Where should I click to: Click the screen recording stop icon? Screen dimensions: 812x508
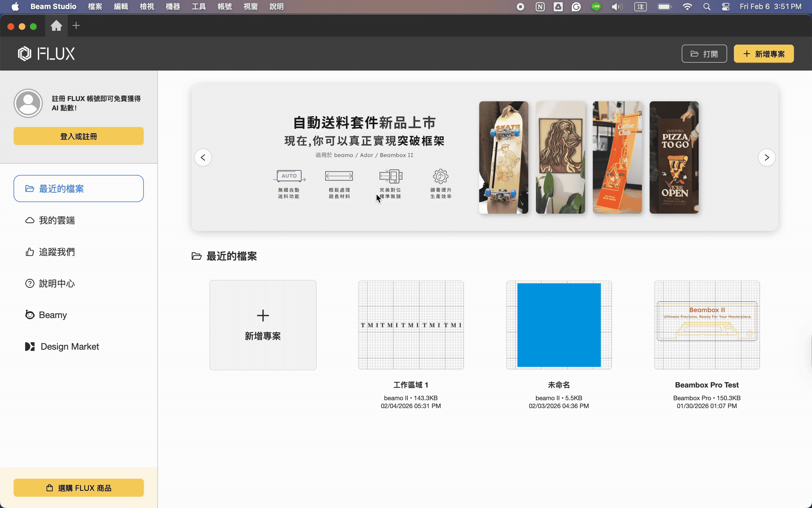(x=520, y=7)
